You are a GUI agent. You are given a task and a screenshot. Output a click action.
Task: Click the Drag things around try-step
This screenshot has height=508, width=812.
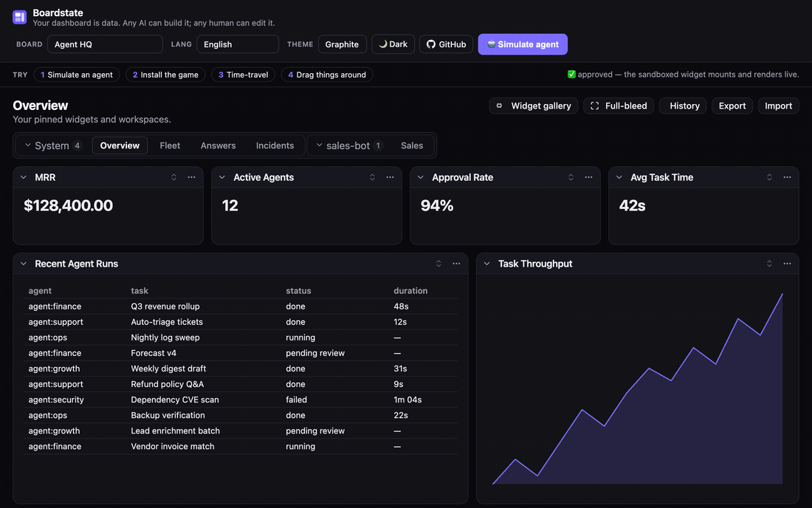[x=327, y=75]
